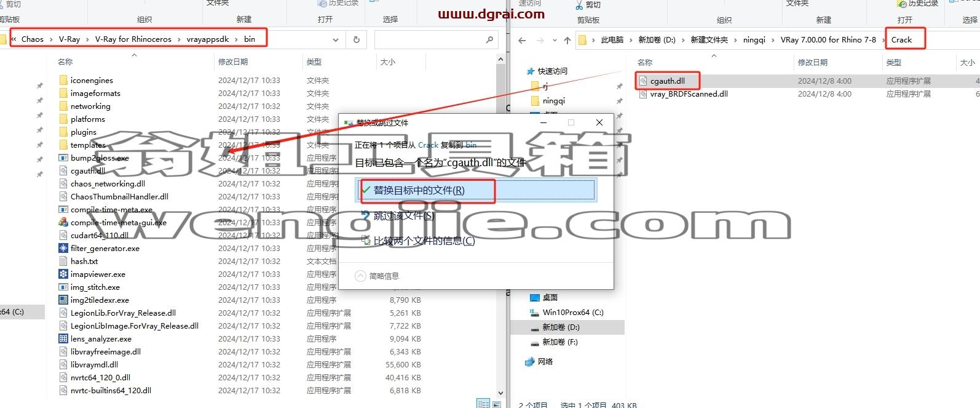Click cgauth.dll icon in Crack folder

(643, 81)
